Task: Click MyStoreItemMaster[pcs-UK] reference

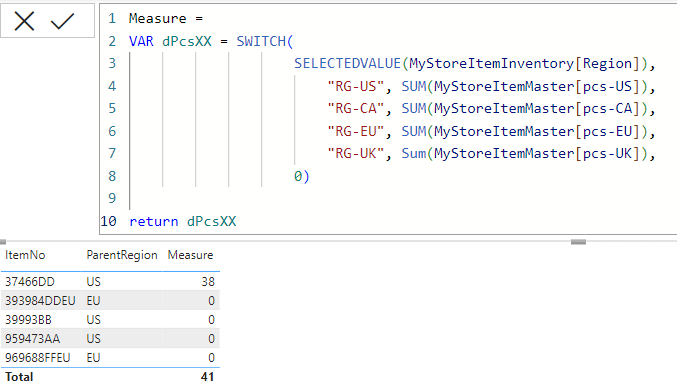Action: [x=537, y=153]
